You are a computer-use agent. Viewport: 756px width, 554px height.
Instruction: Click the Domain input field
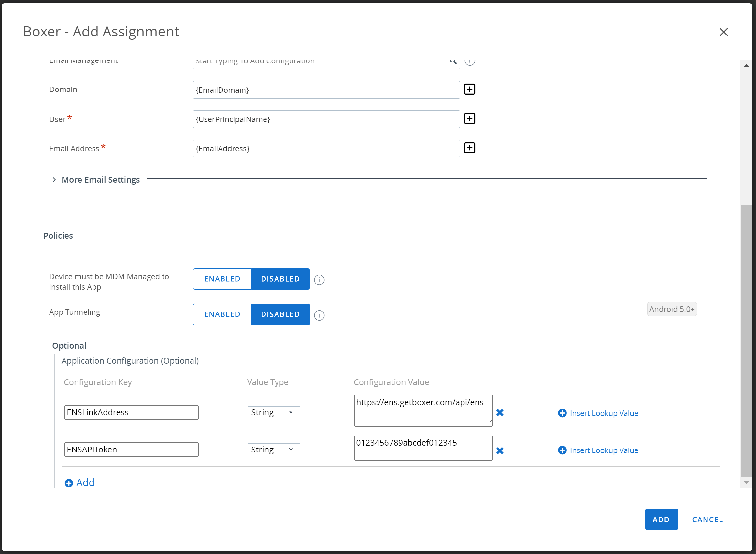(326, 90)
